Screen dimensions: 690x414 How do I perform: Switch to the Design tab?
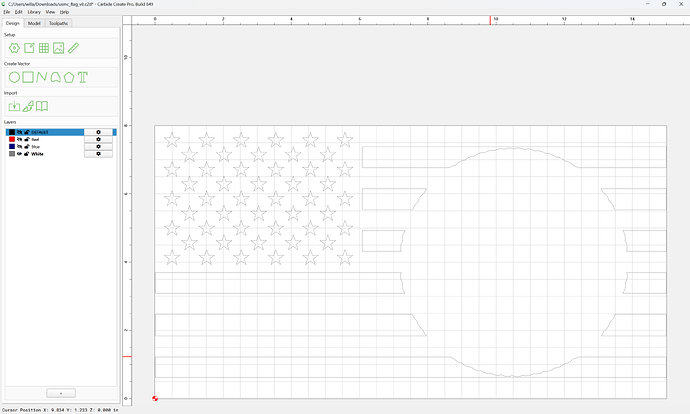pos(13,23)
